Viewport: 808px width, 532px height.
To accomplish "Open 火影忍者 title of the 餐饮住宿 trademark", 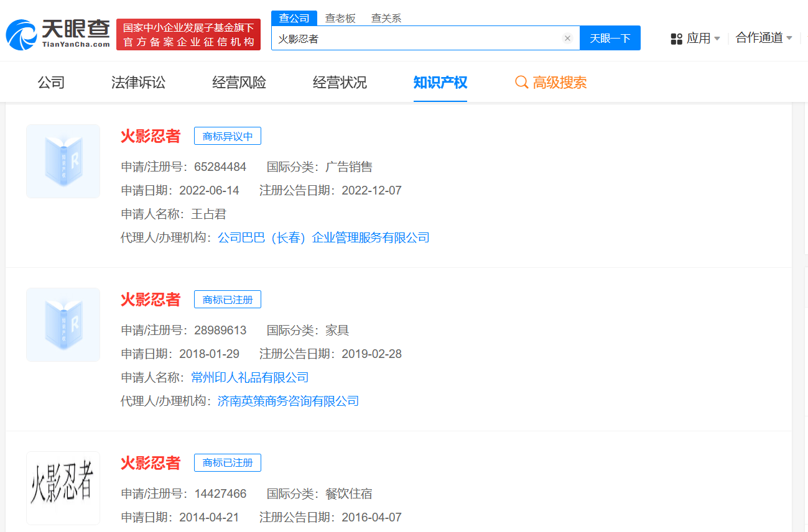I will pyautogui.click(x=151, y=463).
